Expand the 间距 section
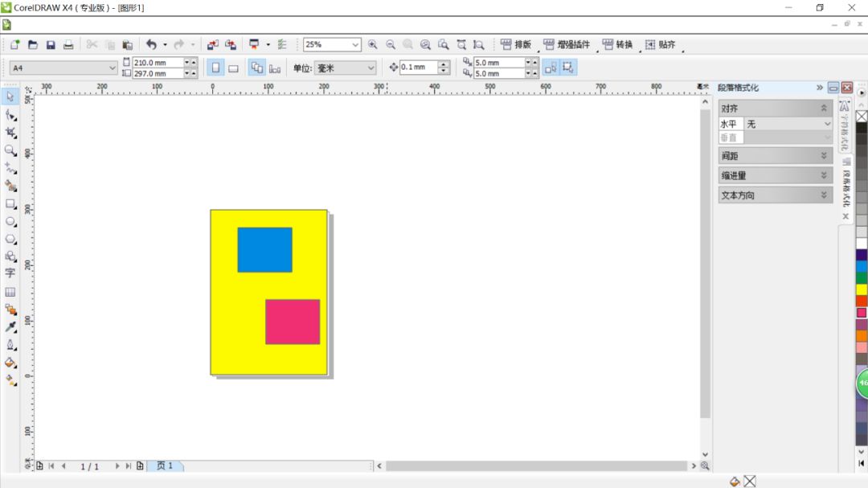 pos(824,156)
